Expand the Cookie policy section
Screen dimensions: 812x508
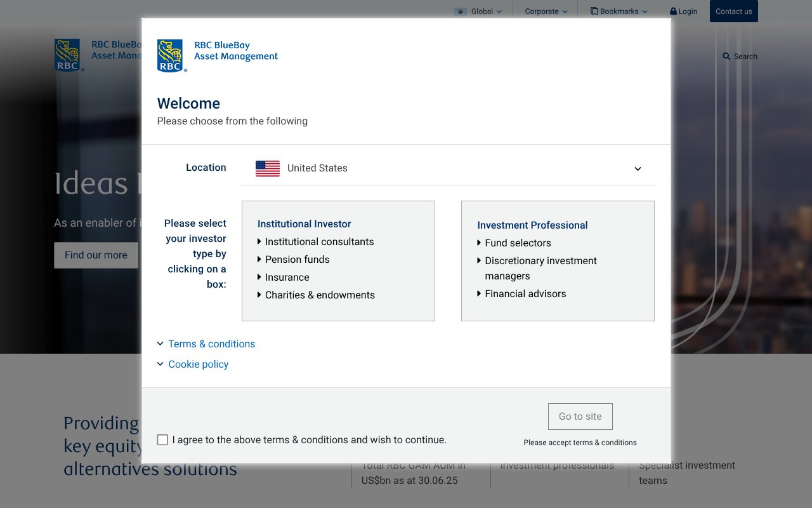[x=198, y=364]
